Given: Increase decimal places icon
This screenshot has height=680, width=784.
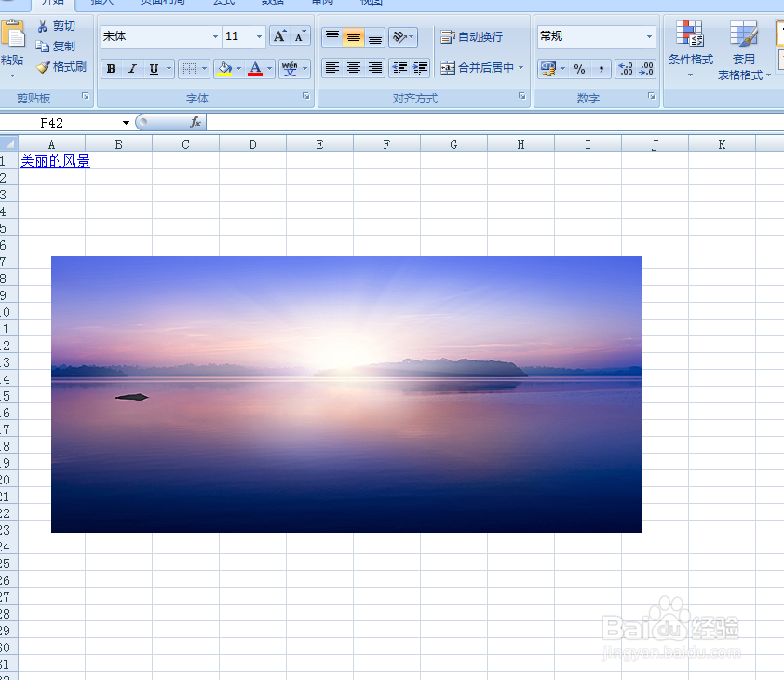Looking at the screenshot, I should pos(626,69).
